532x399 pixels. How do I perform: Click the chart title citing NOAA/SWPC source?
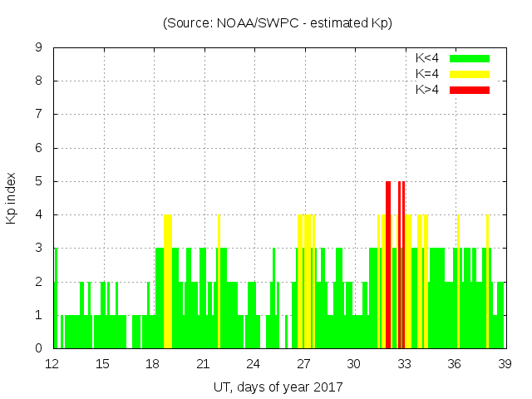point(278,23)
